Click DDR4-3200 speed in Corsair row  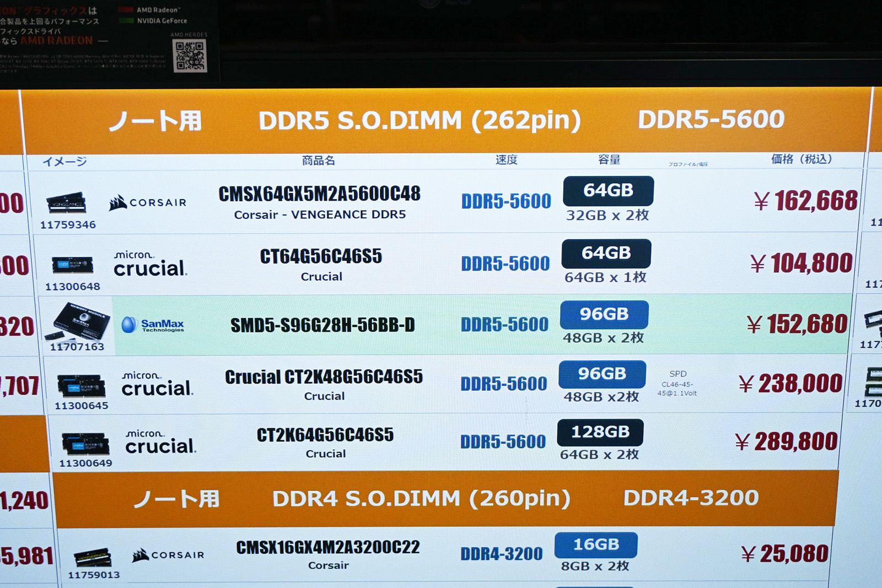[x=502, y=553]
